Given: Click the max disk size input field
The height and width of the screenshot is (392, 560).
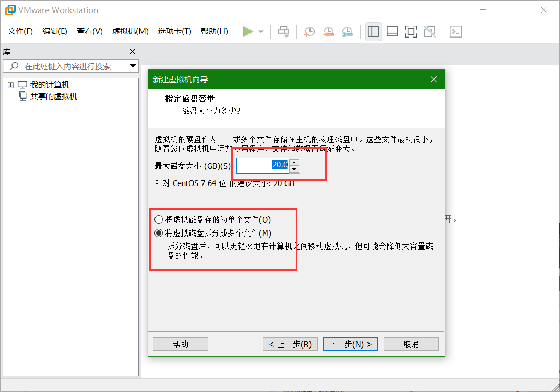Looking at the screenshot, I should (263, 165).
